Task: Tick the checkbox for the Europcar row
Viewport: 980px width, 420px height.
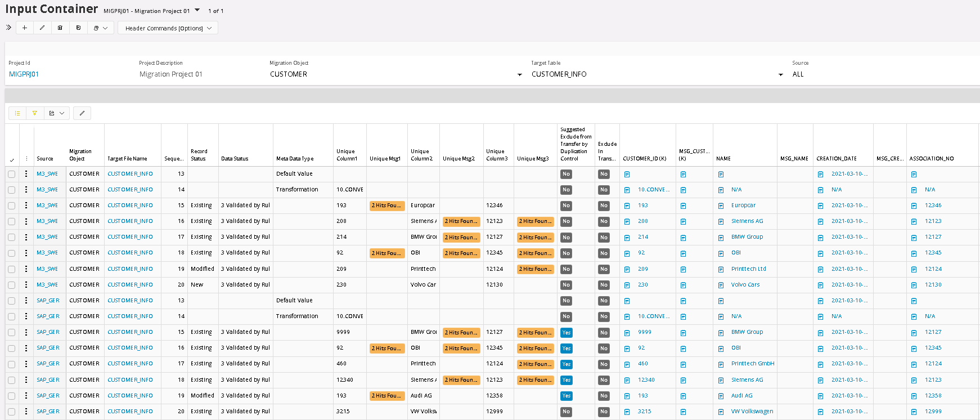Action: pyautogui.click(x=12, y=206)
